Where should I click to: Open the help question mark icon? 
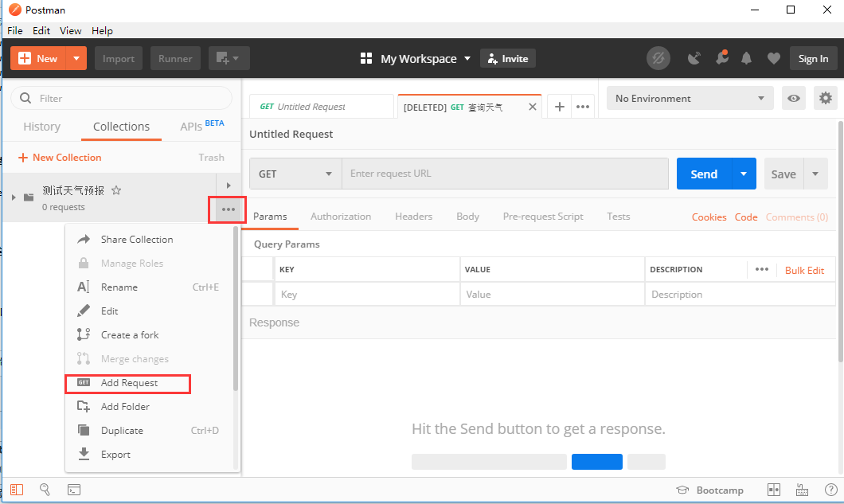click(x=830, y=490)
